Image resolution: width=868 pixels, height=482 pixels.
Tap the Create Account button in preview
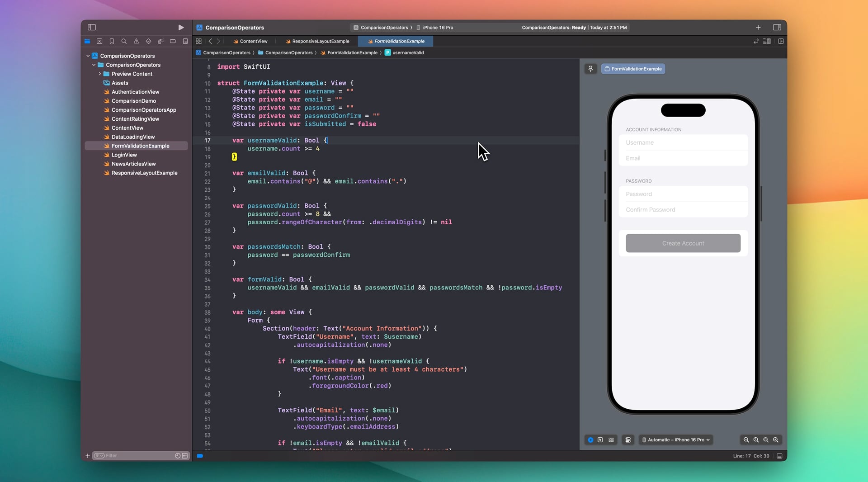coord(683,243)
